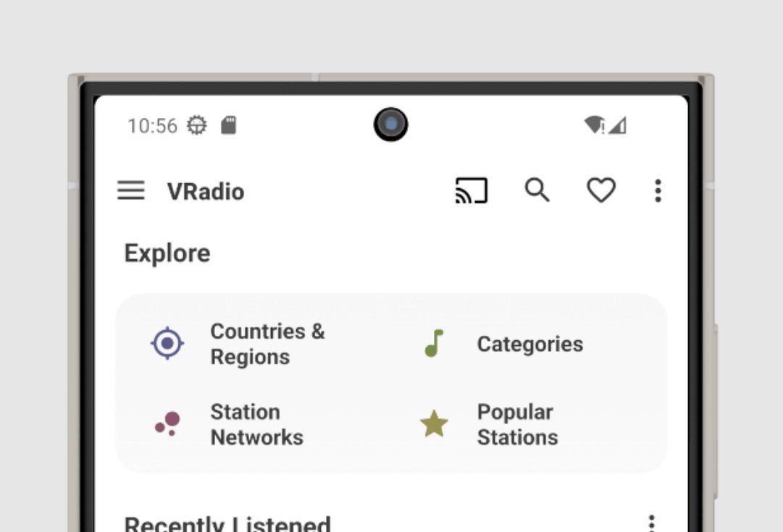Viewport: 783px width, 532px height.
Task: Click the Countries & Regions target icon
Action: click(x=167, y=343)
